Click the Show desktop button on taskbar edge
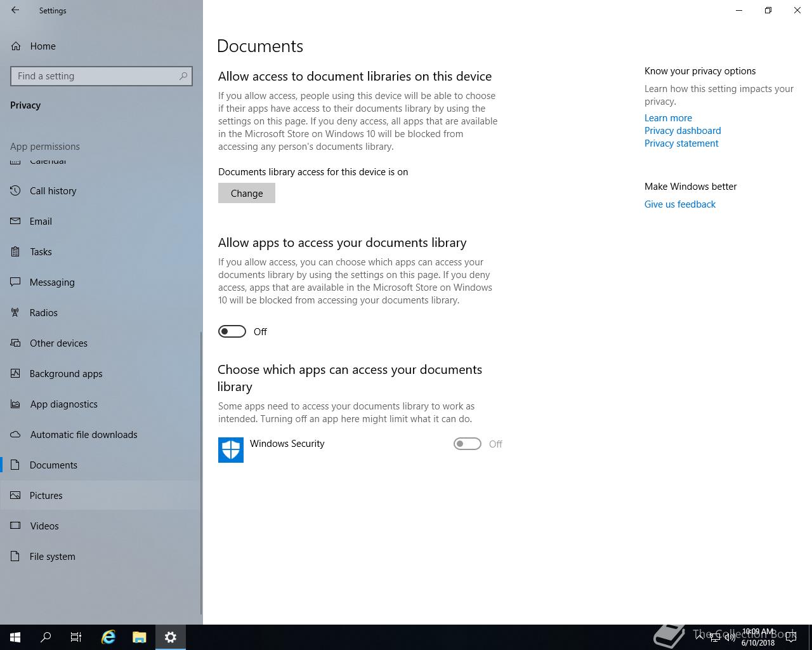 coord(810,637)
